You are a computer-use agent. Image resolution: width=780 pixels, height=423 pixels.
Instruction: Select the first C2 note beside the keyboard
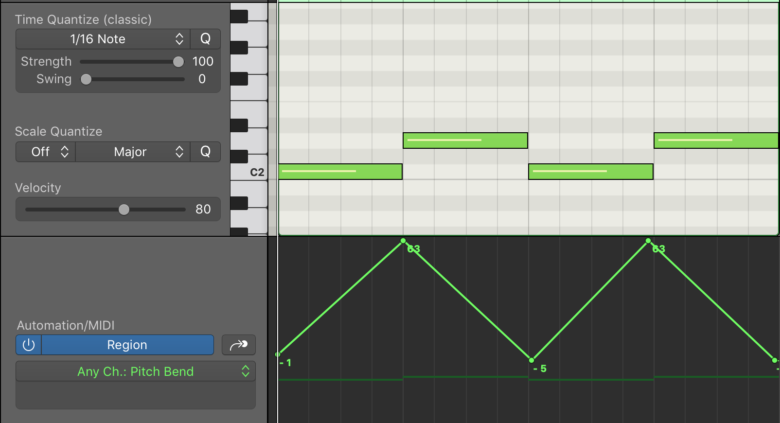pyautogui.click(x=340, y=172)
